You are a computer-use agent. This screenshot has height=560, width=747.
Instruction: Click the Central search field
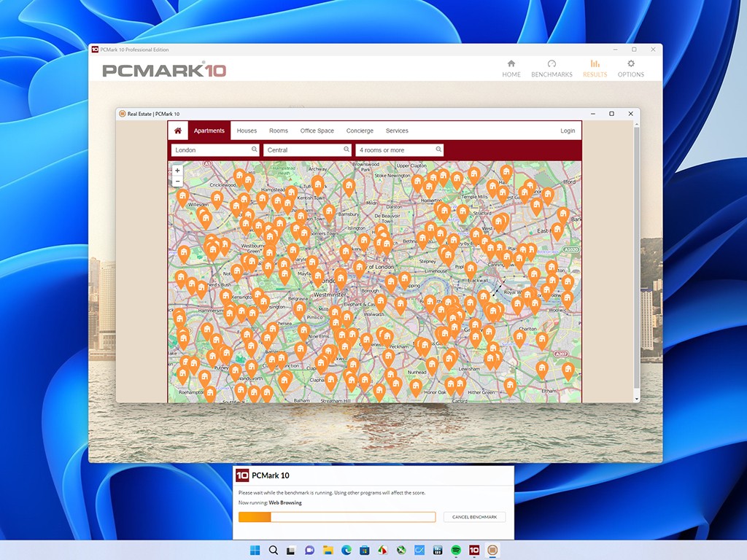[307, 150]
